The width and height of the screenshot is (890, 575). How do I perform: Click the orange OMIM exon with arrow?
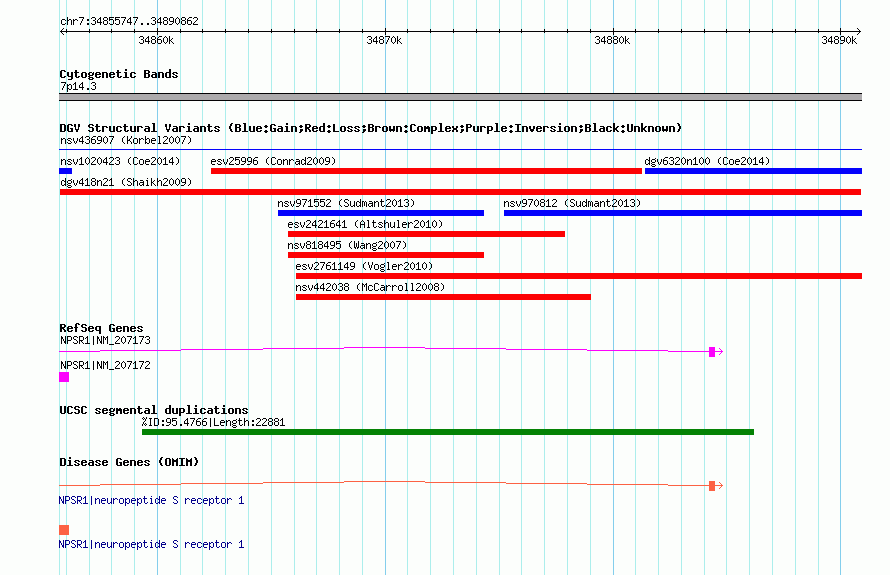pyautogui.click(x=716, y=486)
